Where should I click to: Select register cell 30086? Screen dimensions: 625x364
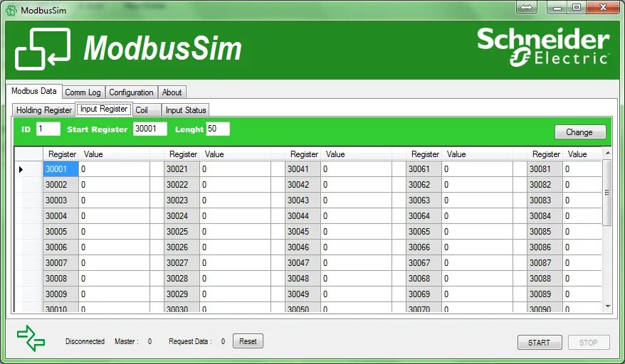click(x=545, y=247)
